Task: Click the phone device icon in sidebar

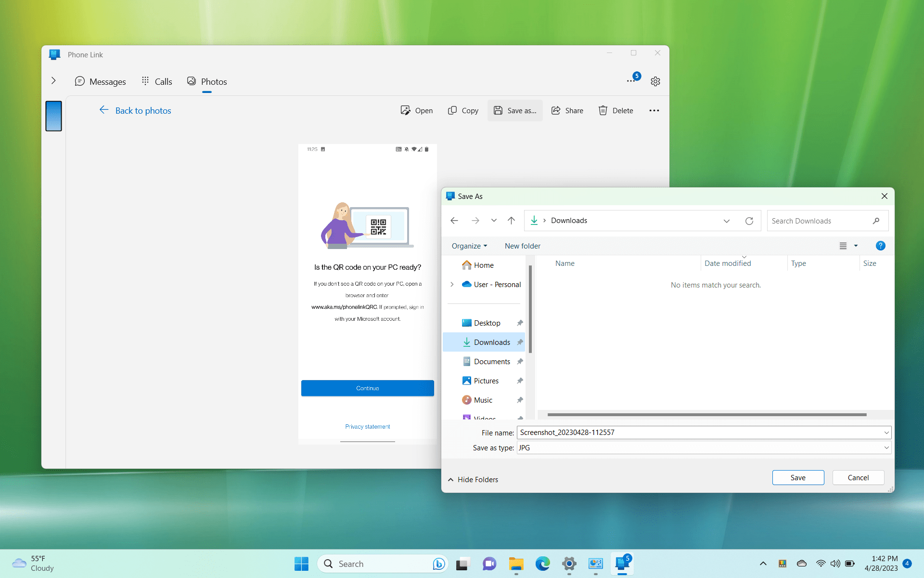Action: [x=53, y=116]
